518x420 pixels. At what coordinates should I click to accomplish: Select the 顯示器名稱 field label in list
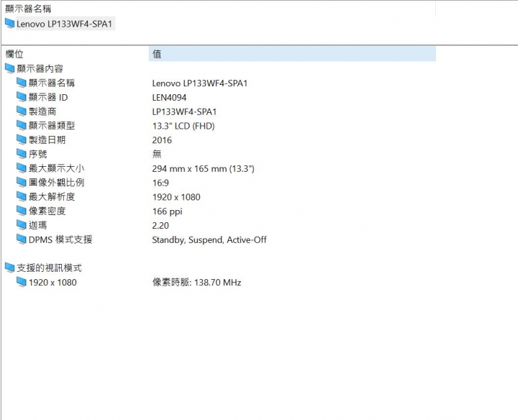(52, 83)
